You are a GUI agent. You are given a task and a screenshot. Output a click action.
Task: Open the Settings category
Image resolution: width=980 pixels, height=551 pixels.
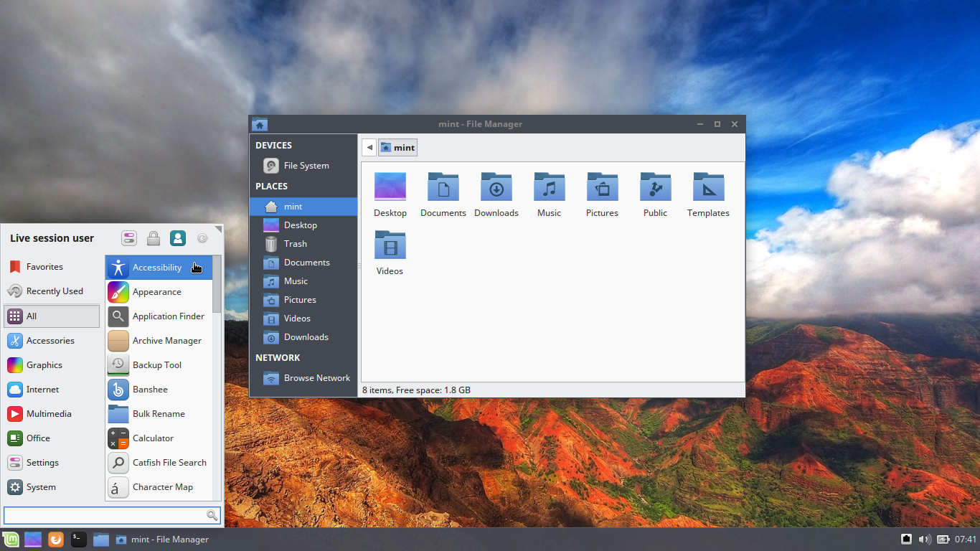[x=52, y=463]
